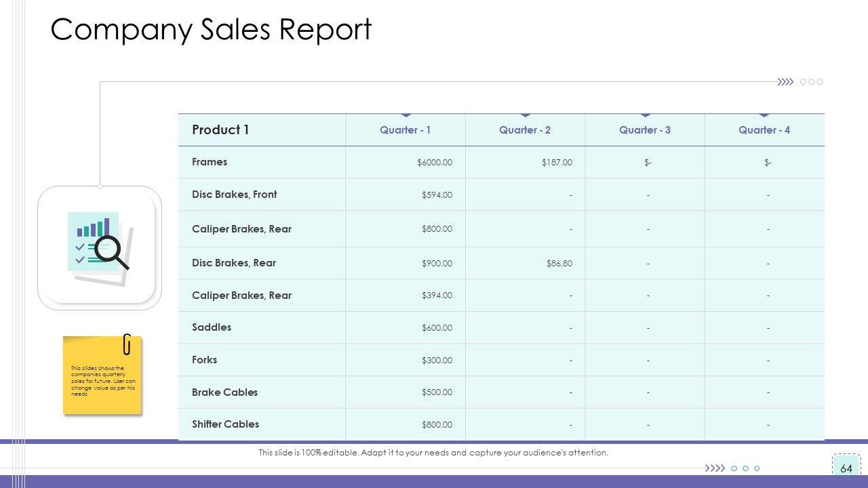Select the Product 1 header cell
868x488 pixels.
[221, 130]
